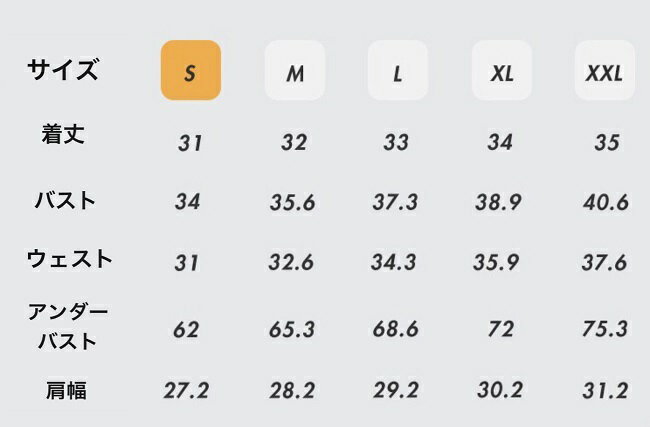Screen dimensions: 650x427
Task: Click the サイズ header label
Action: coord(63,69)
